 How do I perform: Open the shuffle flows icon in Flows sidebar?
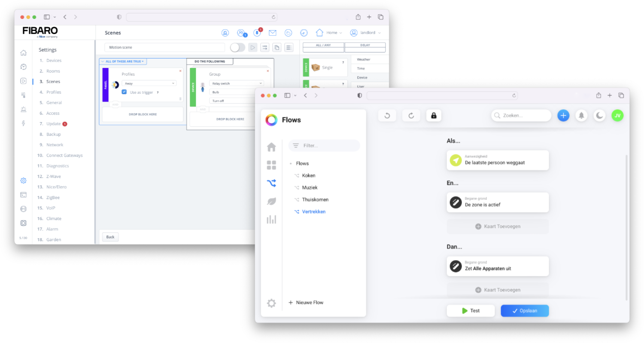pos(271,183)
